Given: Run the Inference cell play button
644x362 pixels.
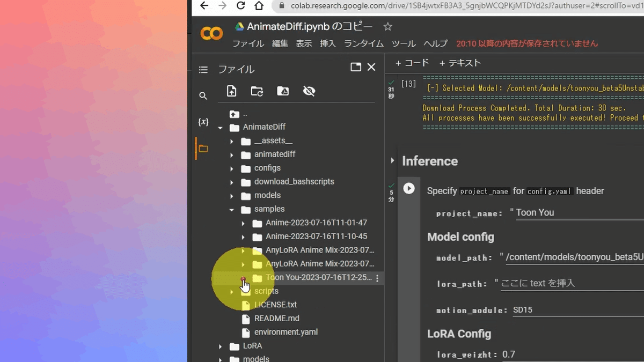Looking at the screenshot, I should [409, 188].
